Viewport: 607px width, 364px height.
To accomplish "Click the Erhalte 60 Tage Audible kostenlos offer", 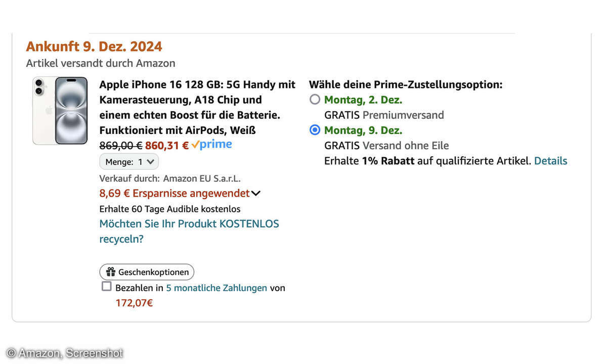I will click(x=170, y=209).
